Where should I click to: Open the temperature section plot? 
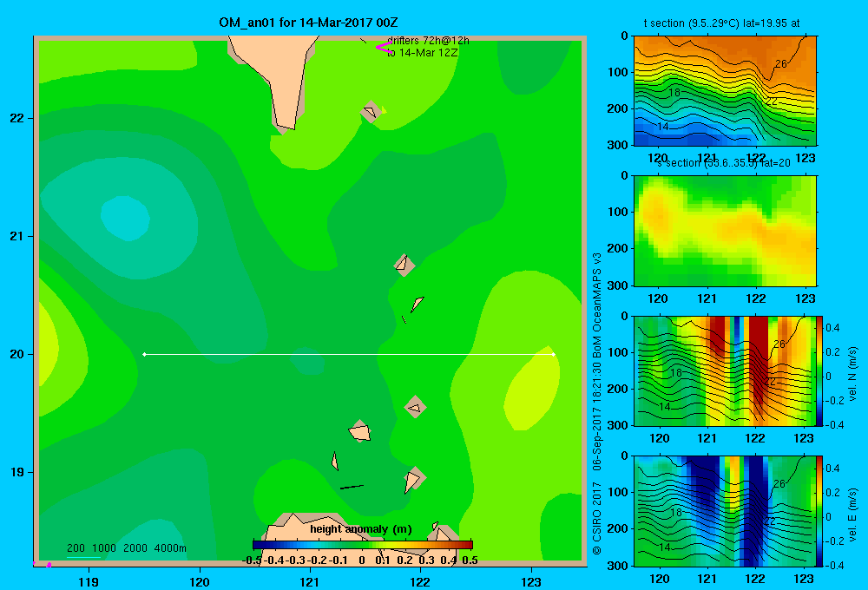click(725, 91)
